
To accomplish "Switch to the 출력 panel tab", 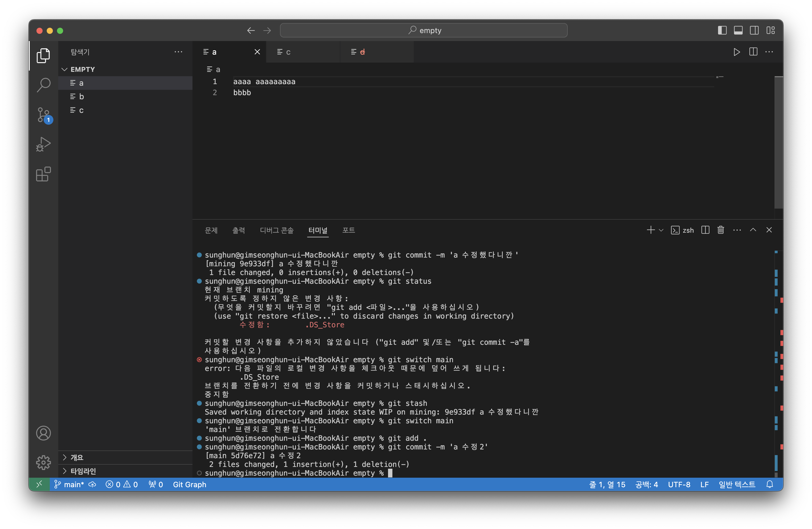I will (x=238, y=230).
